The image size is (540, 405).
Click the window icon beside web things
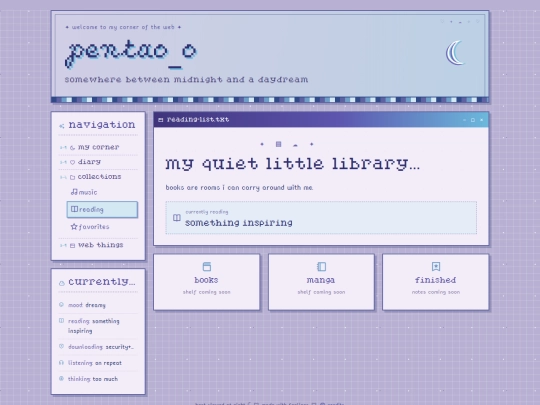[72, 246]
